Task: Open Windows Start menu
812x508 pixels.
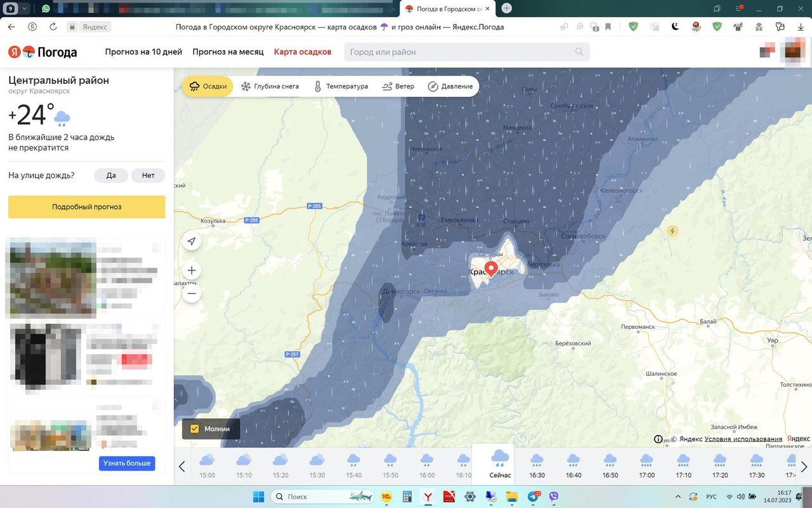Action: [258, 497]
